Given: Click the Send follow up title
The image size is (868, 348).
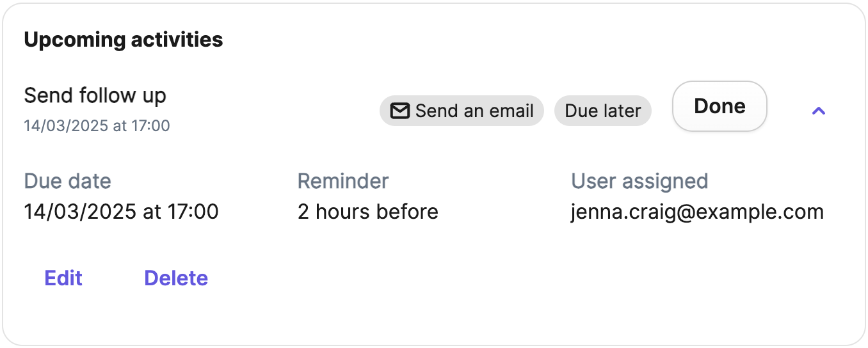Looking at the screenshot, I should 95,96.
